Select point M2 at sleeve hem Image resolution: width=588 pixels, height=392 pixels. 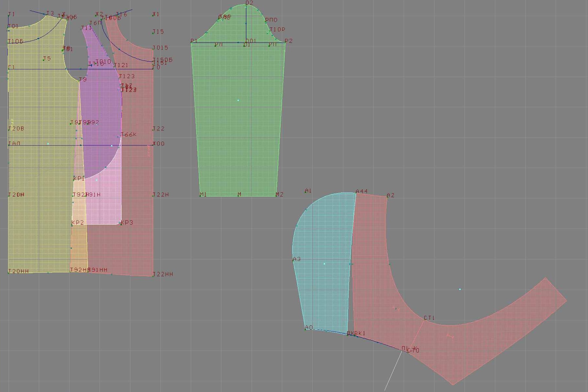click(276, 196)
